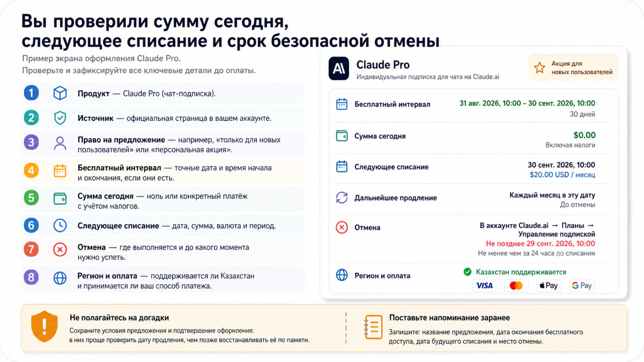644x362 pixels.
Task: Click wallet icon next to Сумма сегодня in card
Action: coord(342,136)
